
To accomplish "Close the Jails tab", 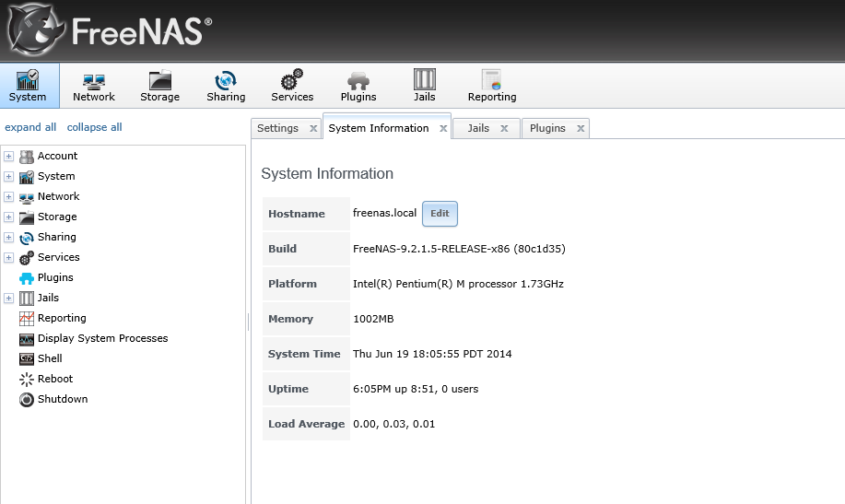I will (x=504, y=128).
